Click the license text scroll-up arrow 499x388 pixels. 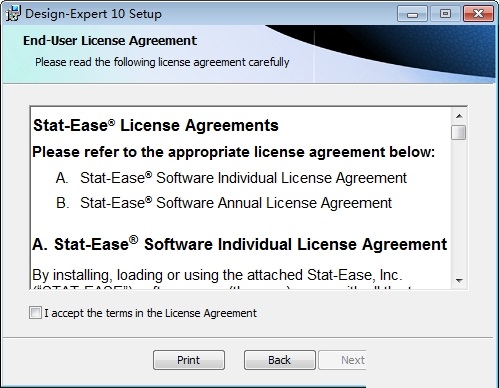coord(459,116)
